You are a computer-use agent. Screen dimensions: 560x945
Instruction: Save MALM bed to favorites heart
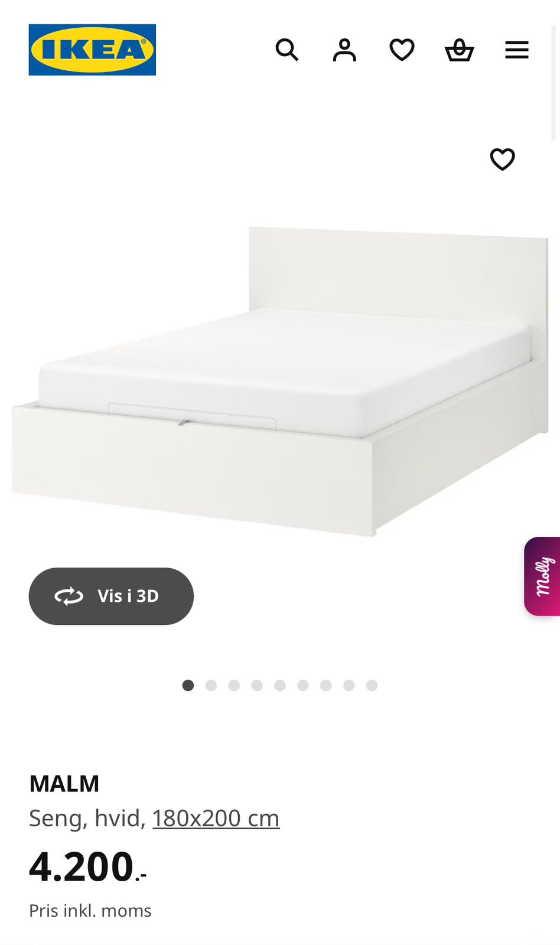click(x=503, y=159)
